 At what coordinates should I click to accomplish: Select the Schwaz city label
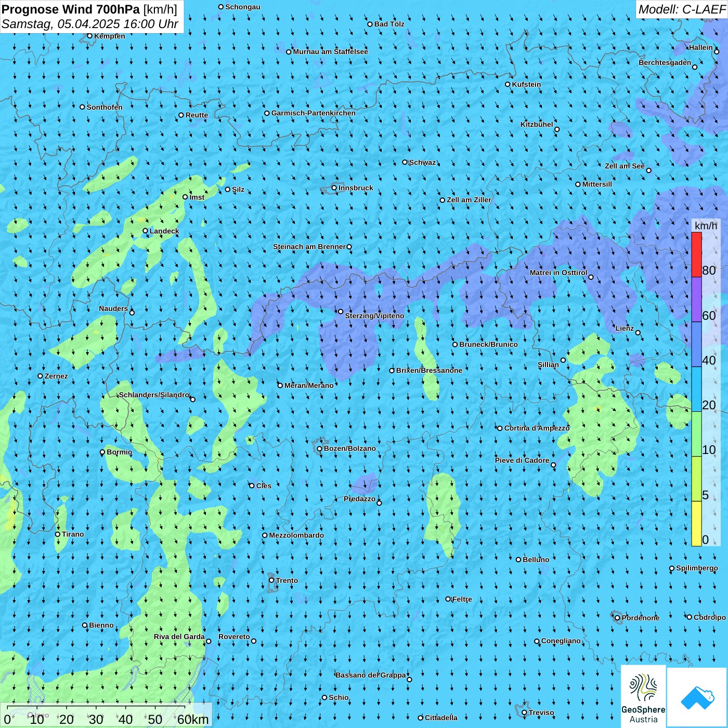click(422, 162)
